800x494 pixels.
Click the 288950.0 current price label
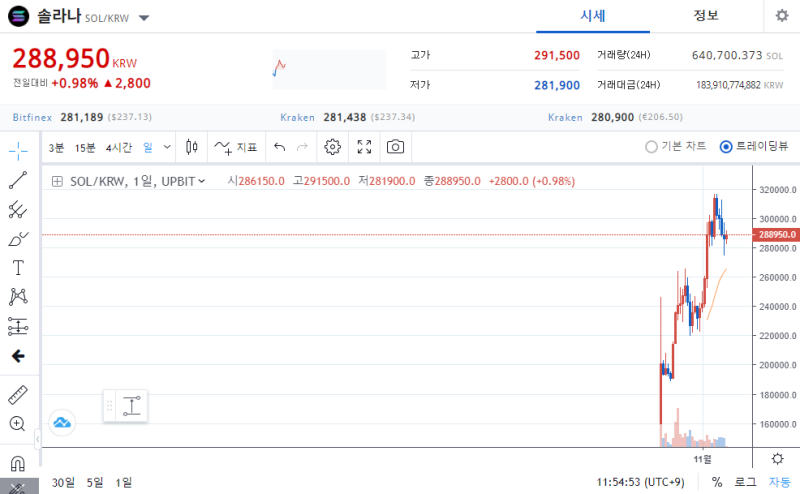[777, 234]
